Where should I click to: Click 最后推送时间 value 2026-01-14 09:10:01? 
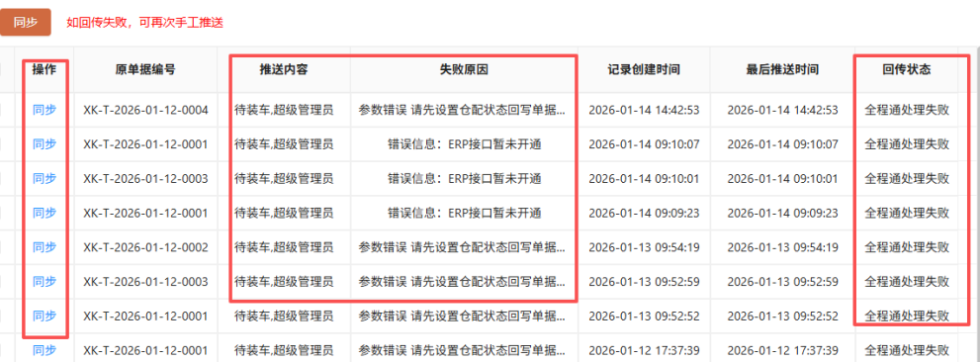782,179
